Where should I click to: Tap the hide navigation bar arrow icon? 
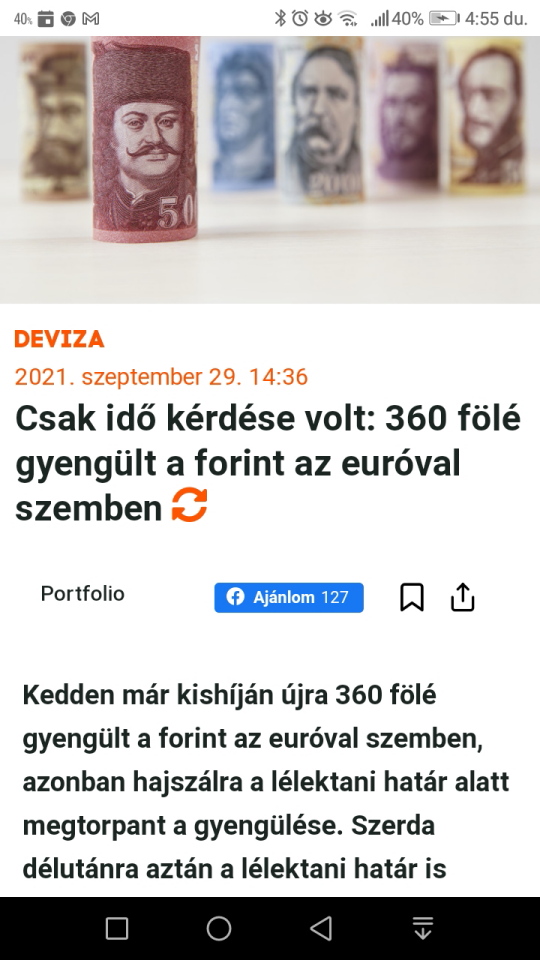click(423, 928)
